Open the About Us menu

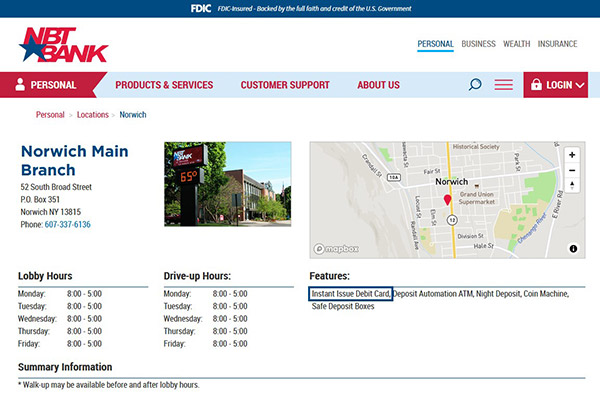pyautogui.click(x=378, y=85)
